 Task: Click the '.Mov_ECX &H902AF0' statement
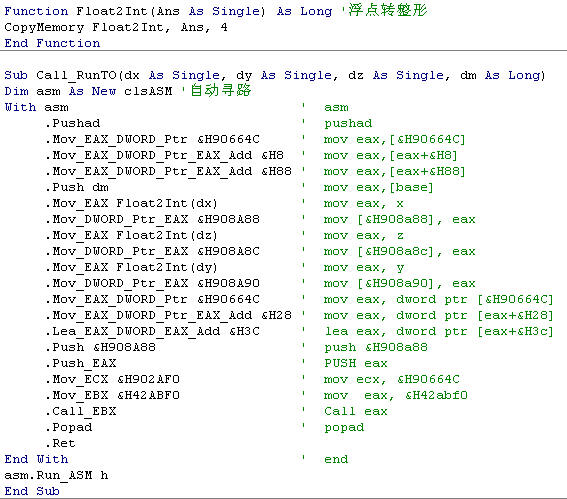(113, 379)
